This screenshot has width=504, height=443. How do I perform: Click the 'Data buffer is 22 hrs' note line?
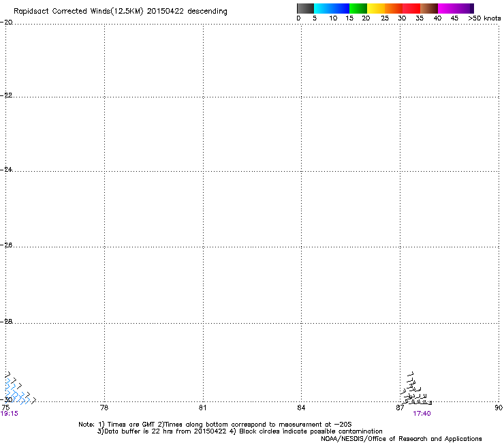coord(240,431)
